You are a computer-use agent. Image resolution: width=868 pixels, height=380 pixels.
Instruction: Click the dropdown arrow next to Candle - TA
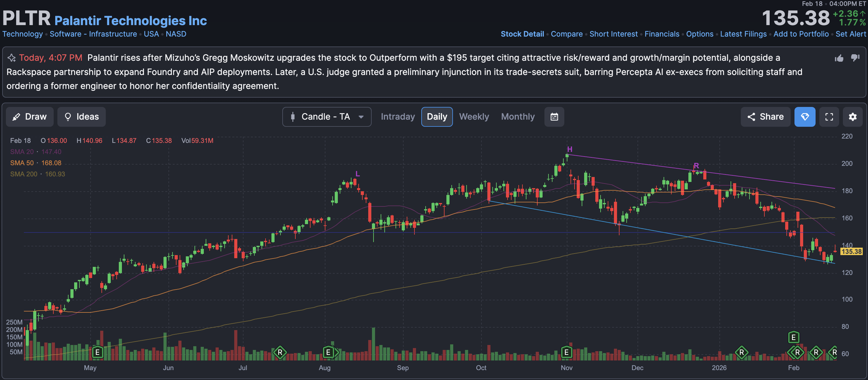click(x=361, y=117)
